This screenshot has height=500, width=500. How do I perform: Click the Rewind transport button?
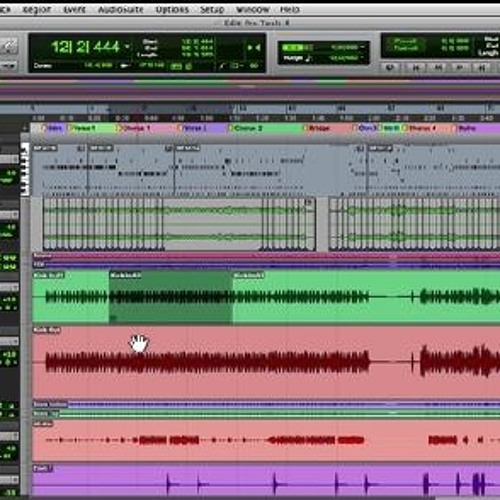pos(438,68)
